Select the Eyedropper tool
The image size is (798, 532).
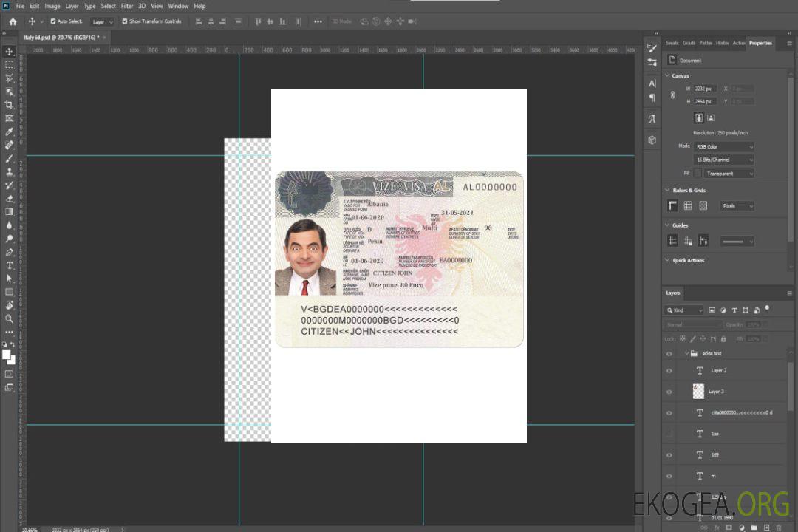coord(9,132)
